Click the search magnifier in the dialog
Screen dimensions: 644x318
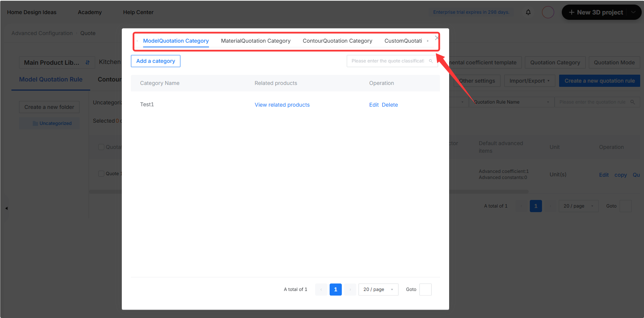pos(431,61)
